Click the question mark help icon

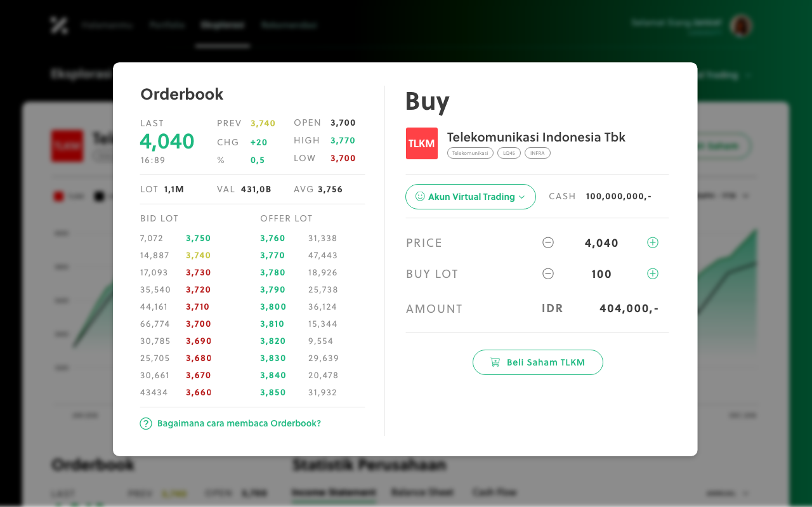click(x=146, y=423)
